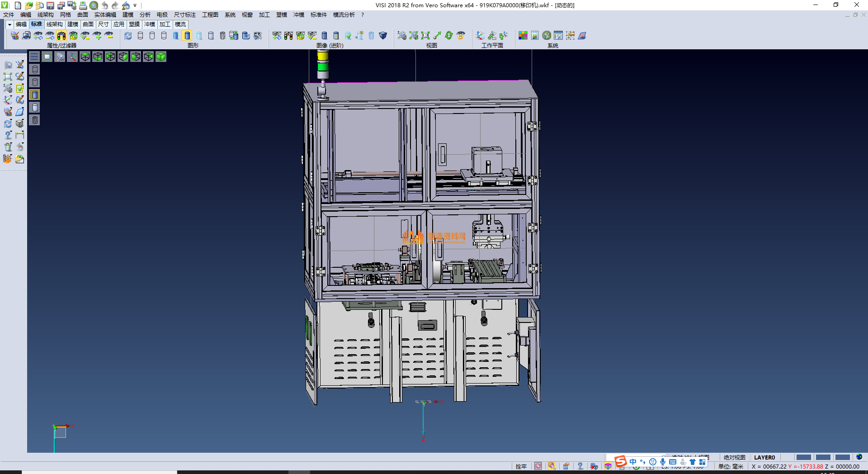Open the color palette grid icon
The height and width of the screenshot is (474, 868).
(523, 35)
